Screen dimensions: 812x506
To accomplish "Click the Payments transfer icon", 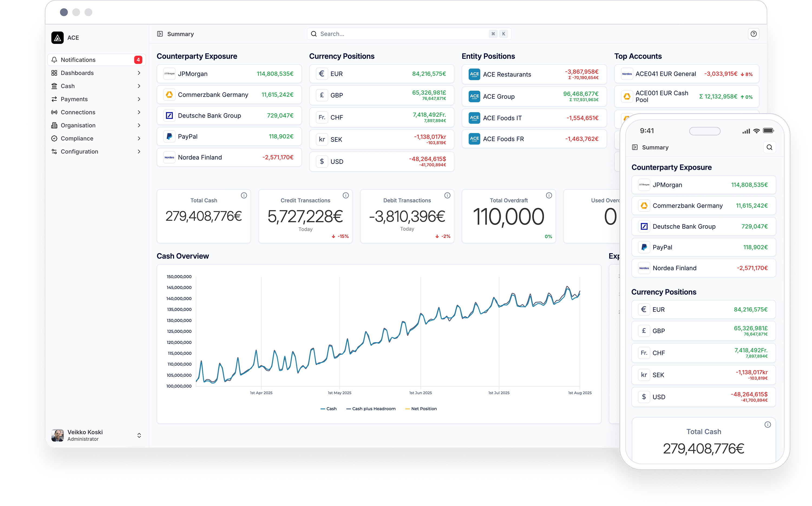I will pyautogui.click(x=55, y=99).
